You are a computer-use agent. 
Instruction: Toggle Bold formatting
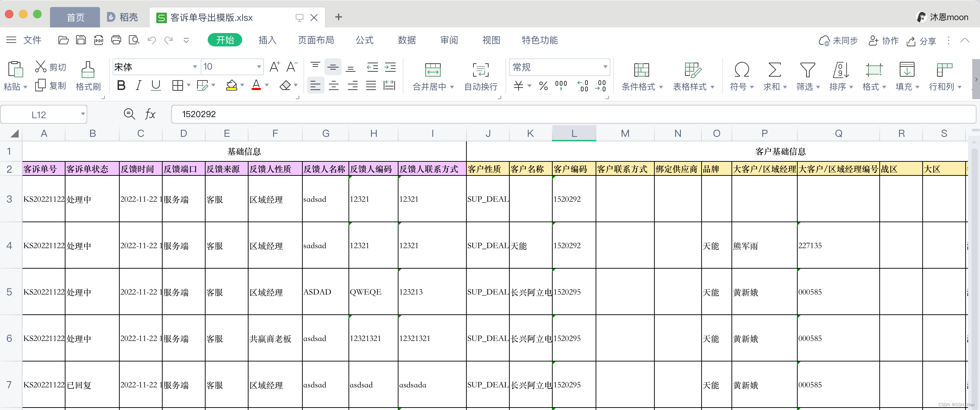(121, 85)
